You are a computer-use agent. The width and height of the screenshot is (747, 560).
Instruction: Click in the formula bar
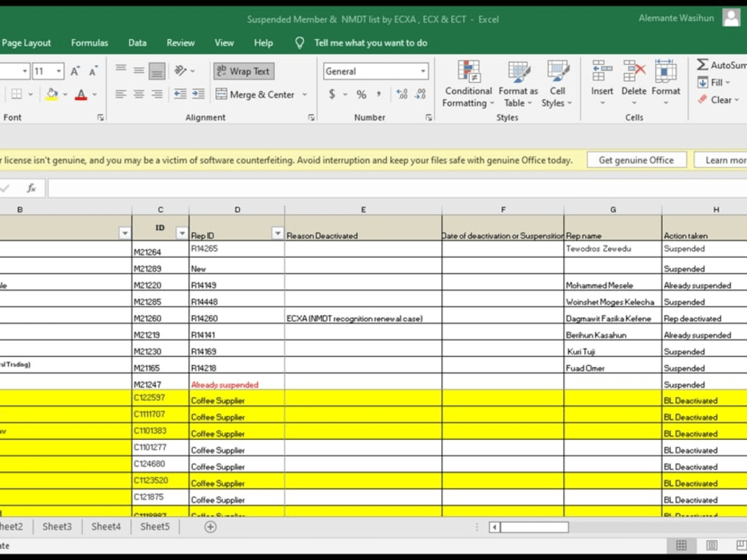[397, 189]
